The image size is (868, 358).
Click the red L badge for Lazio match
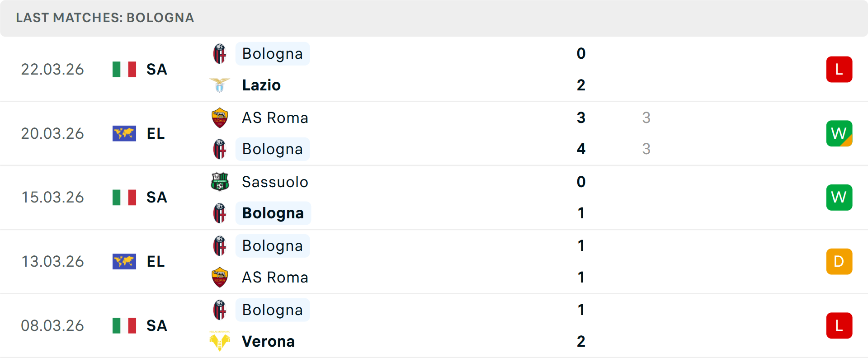coord(839,70)
